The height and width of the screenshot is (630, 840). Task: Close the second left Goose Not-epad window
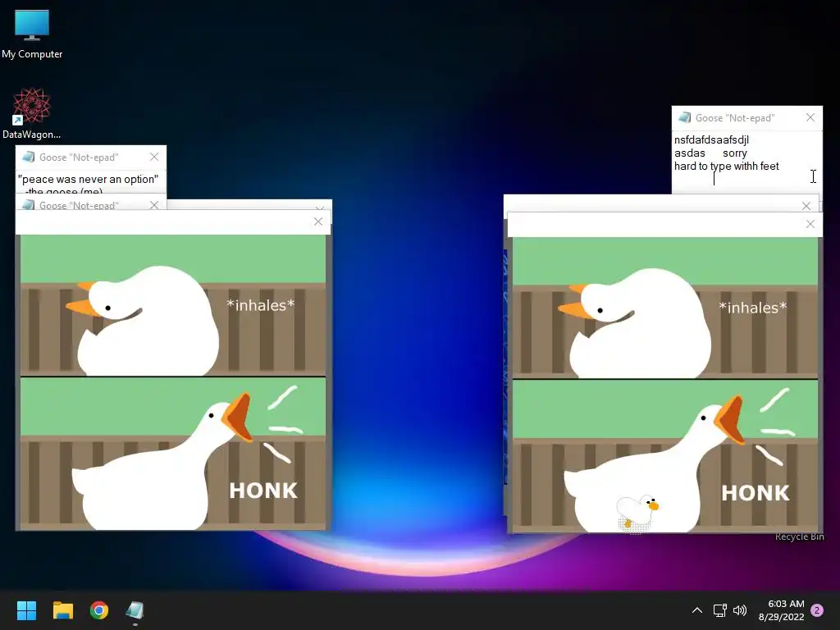tap(154, 205)
